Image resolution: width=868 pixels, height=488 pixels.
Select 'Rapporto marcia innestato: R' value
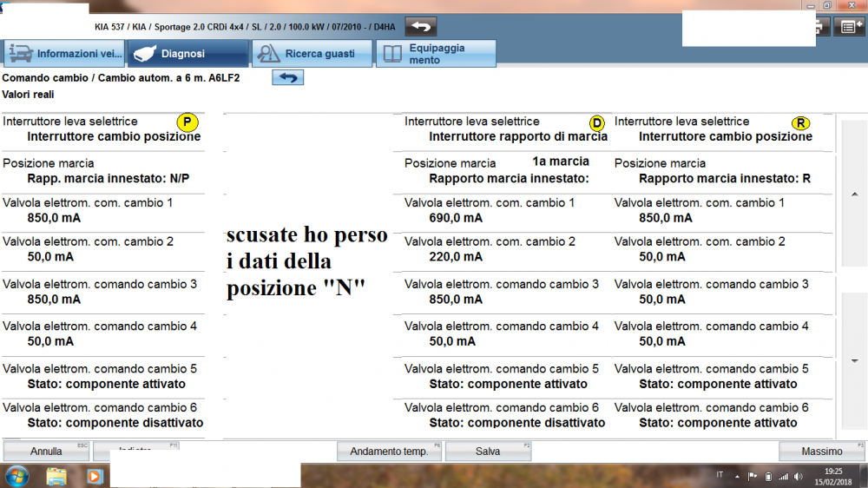[725, 178]
